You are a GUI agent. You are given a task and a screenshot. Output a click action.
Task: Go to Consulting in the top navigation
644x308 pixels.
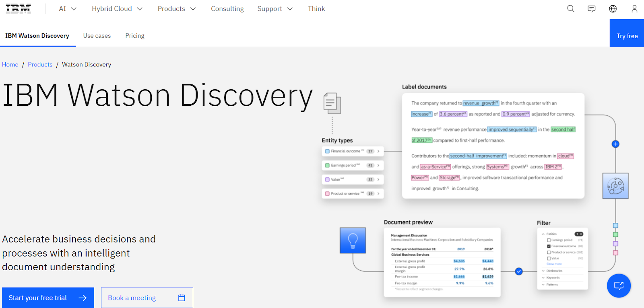coord(227,8)
